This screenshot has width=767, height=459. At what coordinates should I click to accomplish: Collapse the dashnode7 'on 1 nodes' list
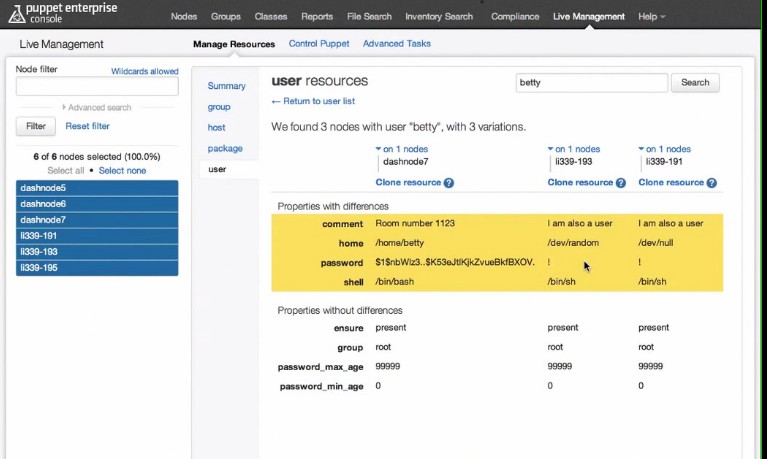[x=404, y=149]
